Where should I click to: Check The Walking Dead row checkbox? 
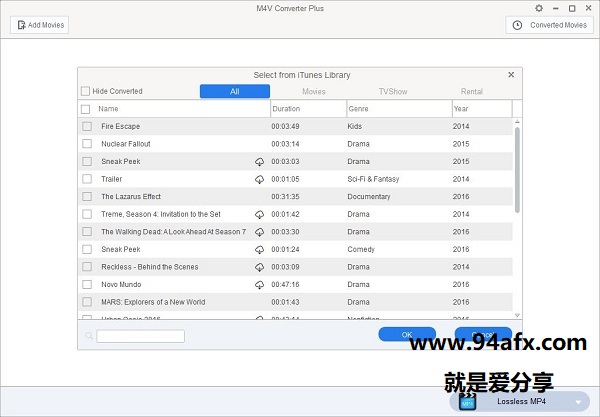[87, 232]
